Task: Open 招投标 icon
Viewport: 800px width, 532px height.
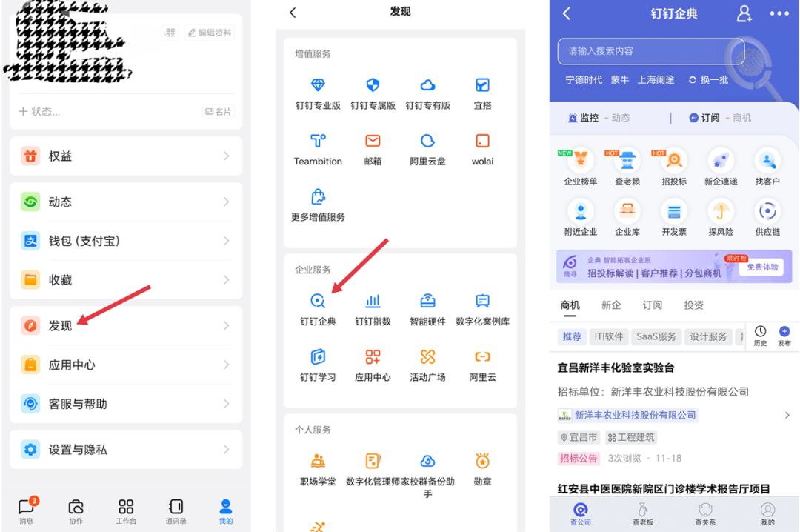Action: pos(674,168)
